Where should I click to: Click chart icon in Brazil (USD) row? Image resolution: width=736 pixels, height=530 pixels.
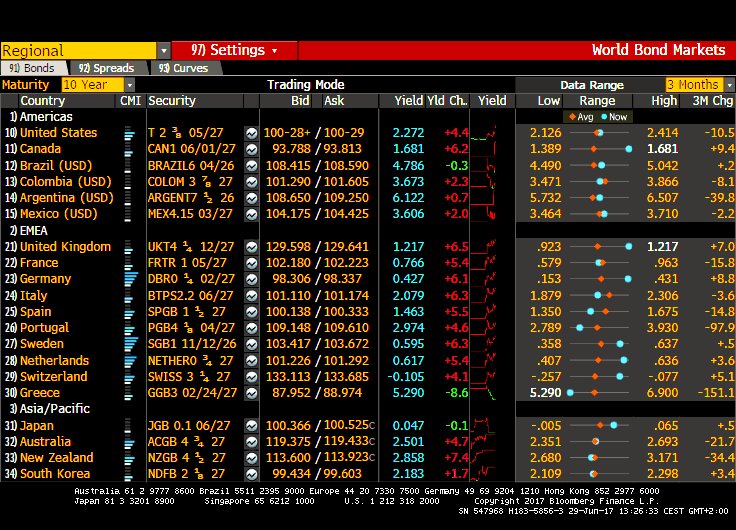coord(252,166)
